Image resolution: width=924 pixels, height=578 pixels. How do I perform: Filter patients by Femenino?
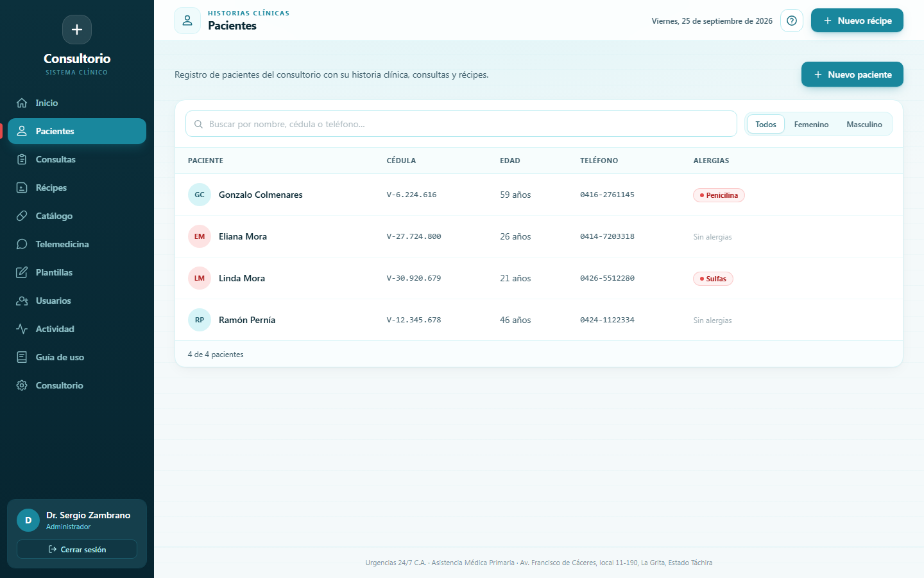[x=811, y=124]
